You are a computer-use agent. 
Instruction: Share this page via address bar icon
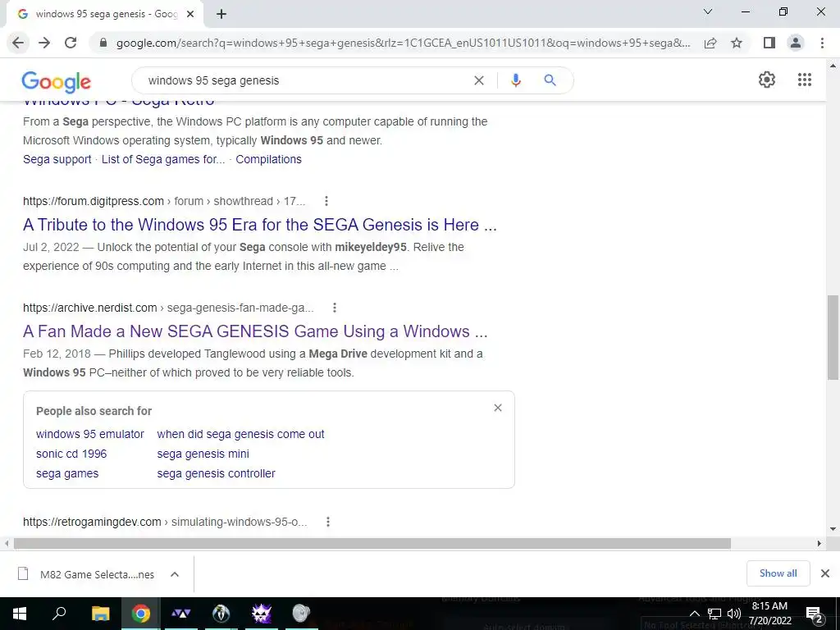(x=710, y=43)
